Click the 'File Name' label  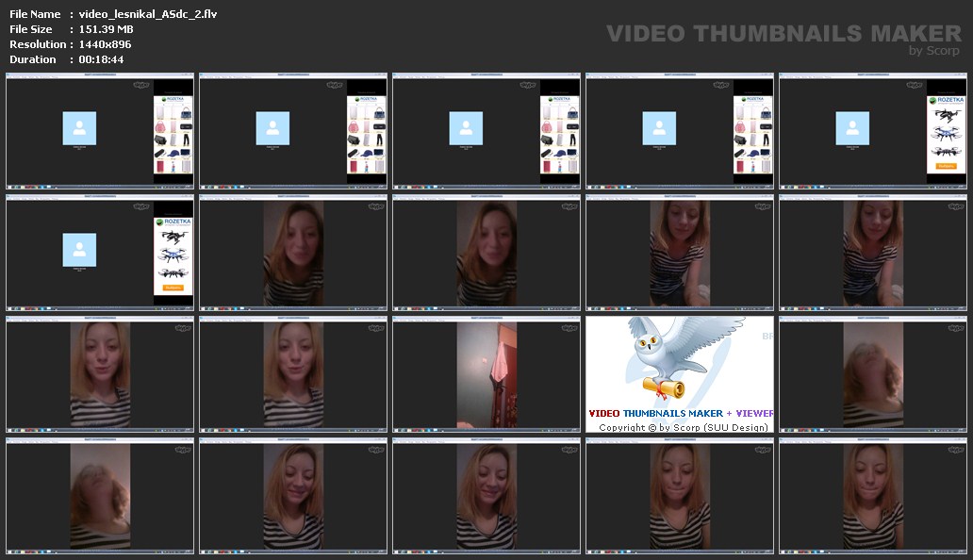tap(36, 14)
